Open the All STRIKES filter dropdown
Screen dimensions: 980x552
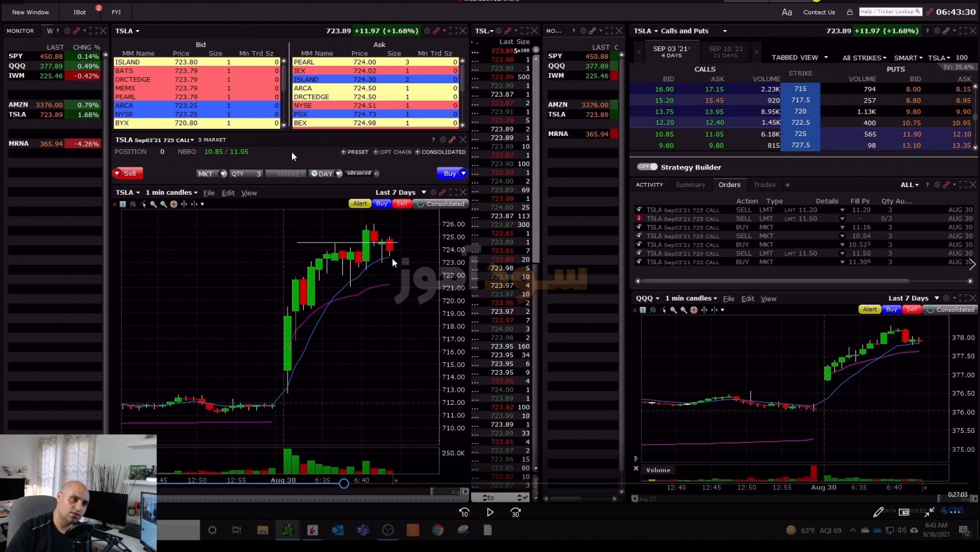coord(864,57)
